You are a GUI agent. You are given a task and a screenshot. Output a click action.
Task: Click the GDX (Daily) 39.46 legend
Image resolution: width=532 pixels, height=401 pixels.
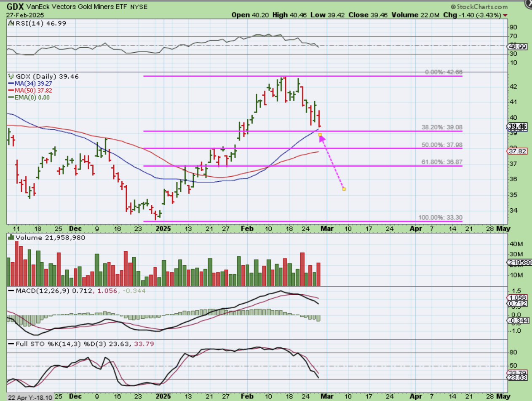coord(44,76)
